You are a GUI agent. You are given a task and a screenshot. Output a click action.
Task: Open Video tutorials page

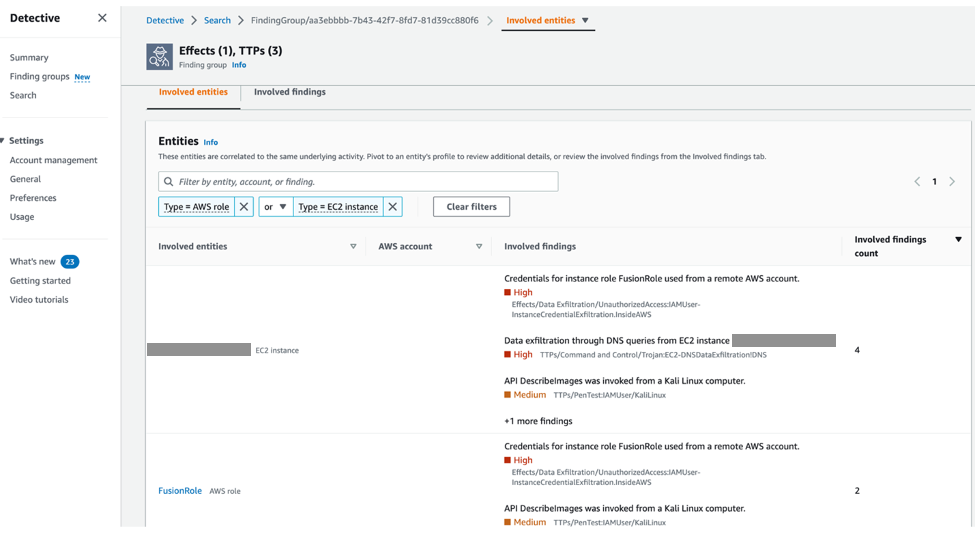point(39,300)
